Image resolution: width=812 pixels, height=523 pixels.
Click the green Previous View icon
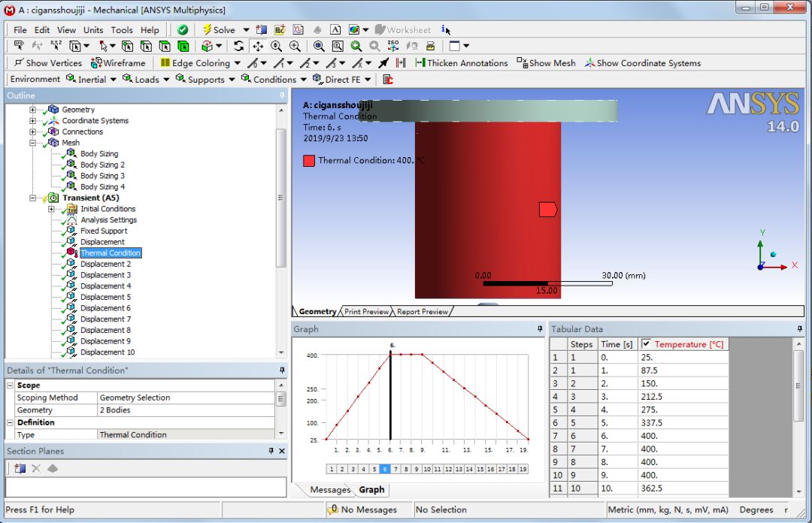tap(356, 46)
